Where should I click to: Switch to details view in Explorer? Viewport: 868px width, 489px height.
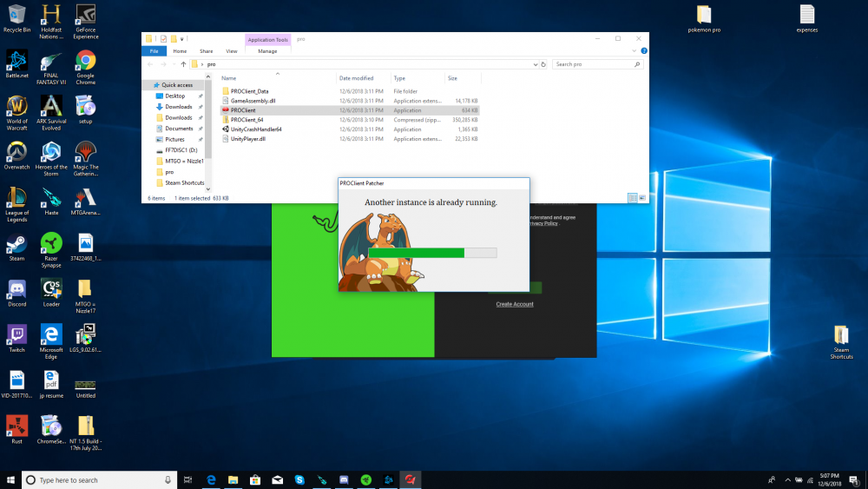click(633, 198)
